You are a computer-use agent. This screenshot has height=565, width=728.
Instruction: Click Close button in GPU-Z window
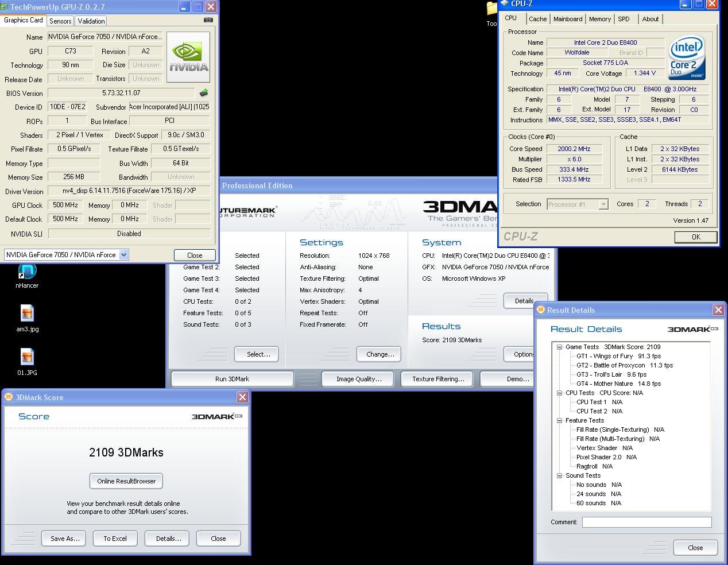195,255
